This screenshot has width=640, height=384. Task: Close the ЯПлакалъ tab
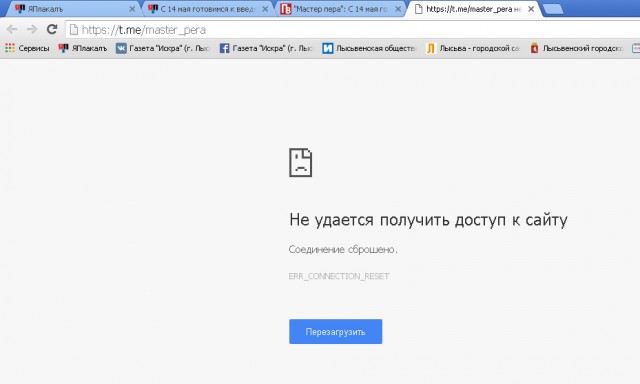click(x=132, y=9)
